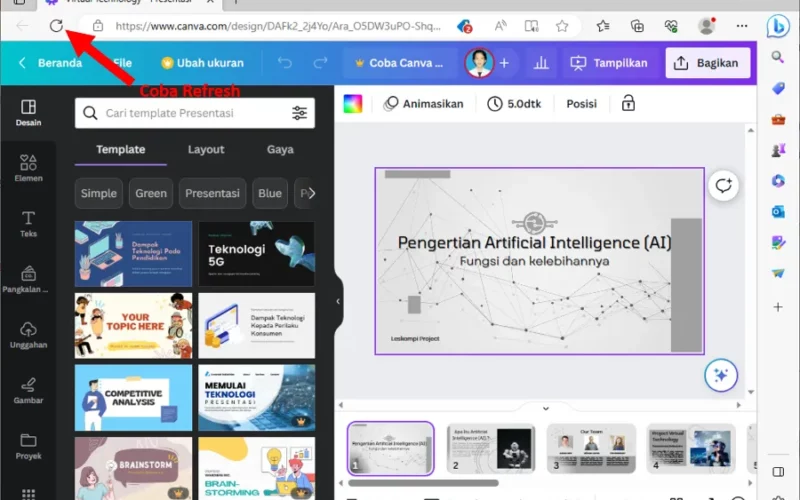Add collaborator with plus icon

point(504,63)
